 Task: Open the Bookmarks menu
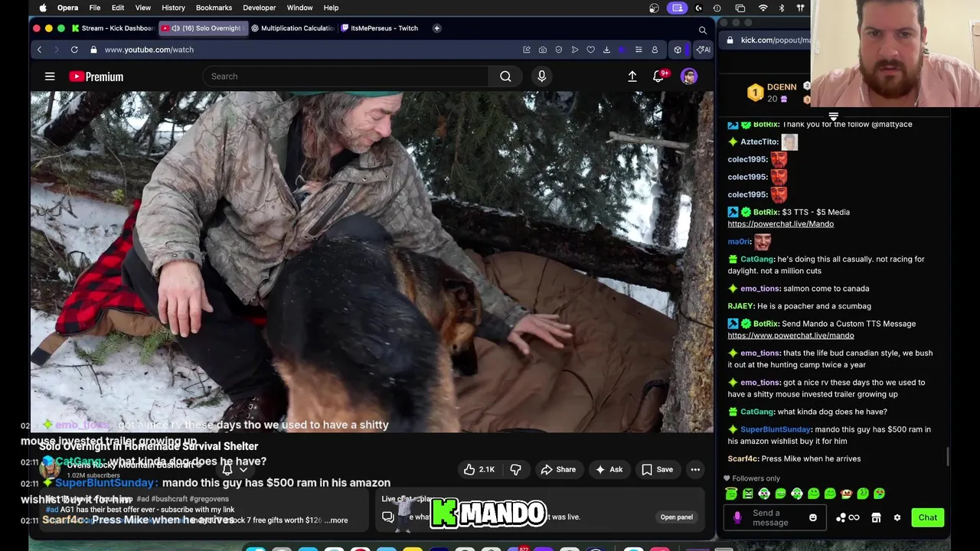214,8
